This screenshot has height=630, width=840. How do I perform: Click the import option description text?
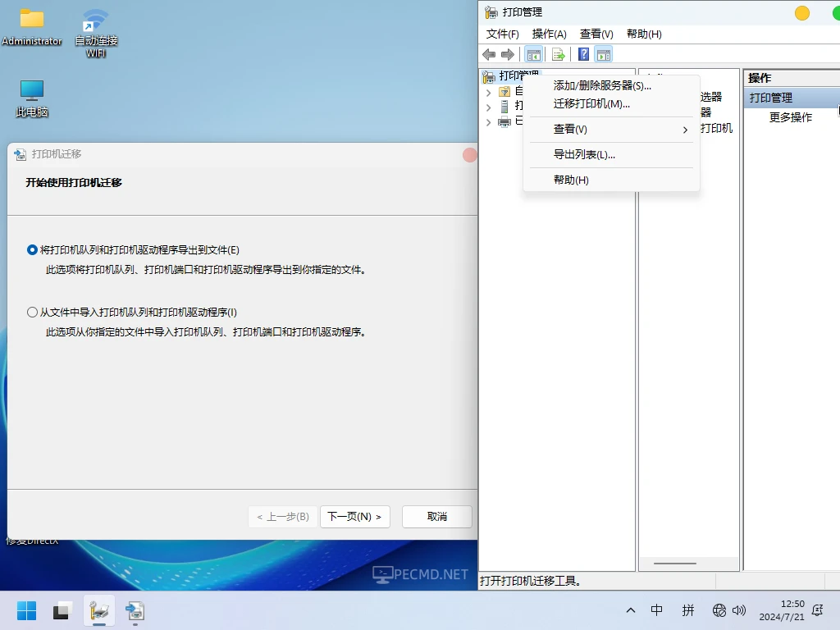206,331
